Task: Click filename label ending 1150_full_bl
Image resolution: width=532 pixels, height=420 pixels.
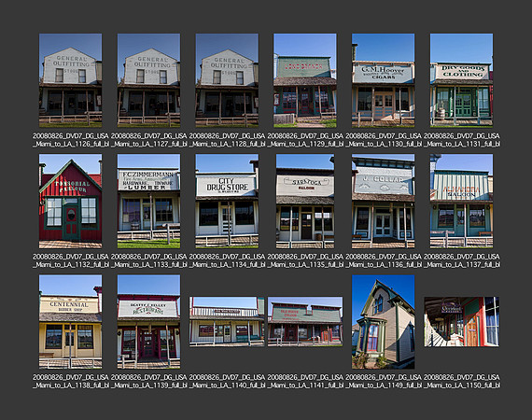Action: [x=462, y=382]
